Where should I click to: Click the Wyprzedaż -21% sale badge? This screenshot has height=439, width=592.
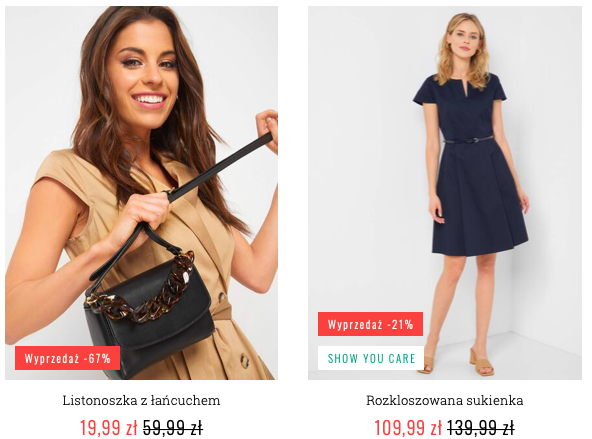(x=370, y=324)
